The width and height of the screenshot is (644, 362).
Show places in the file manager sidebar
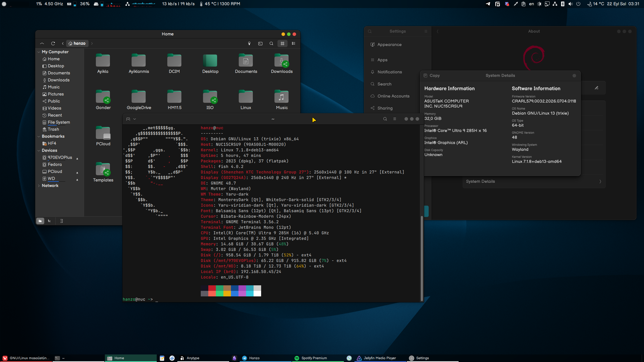(40, 221)
